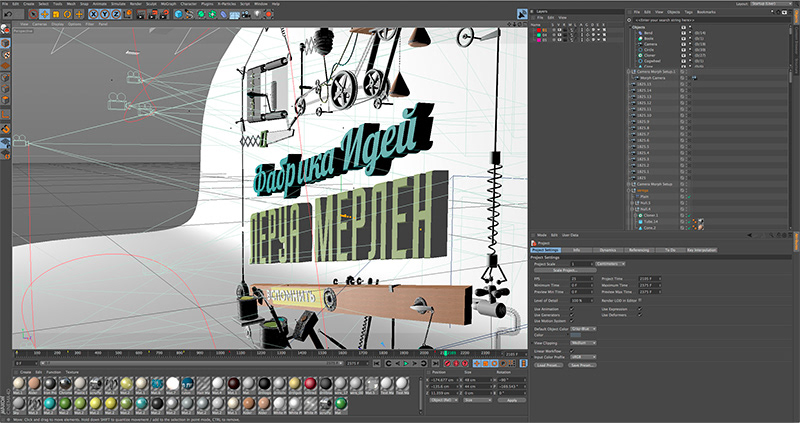
Task: Switch to the Dynamics tab
Action: (x=608, y=250)
